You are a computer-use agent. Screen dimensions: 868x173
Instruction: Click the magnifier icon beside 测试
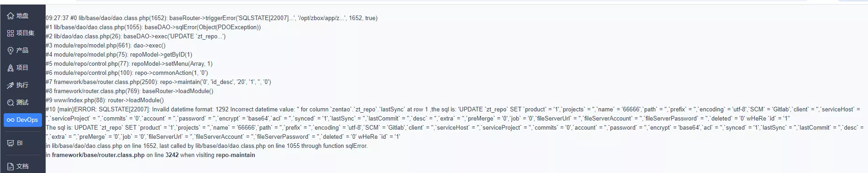11,103
